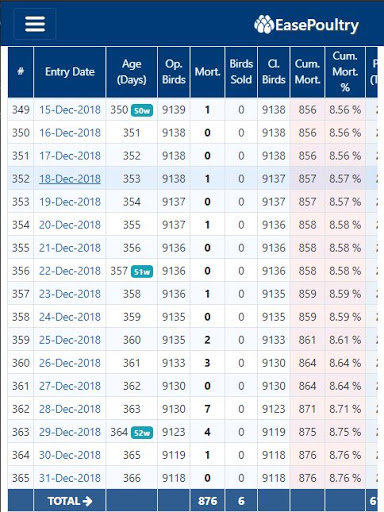Screen dimensions: 384x512
Task: Click total birds sold value 6
Action: pos(241,501)
